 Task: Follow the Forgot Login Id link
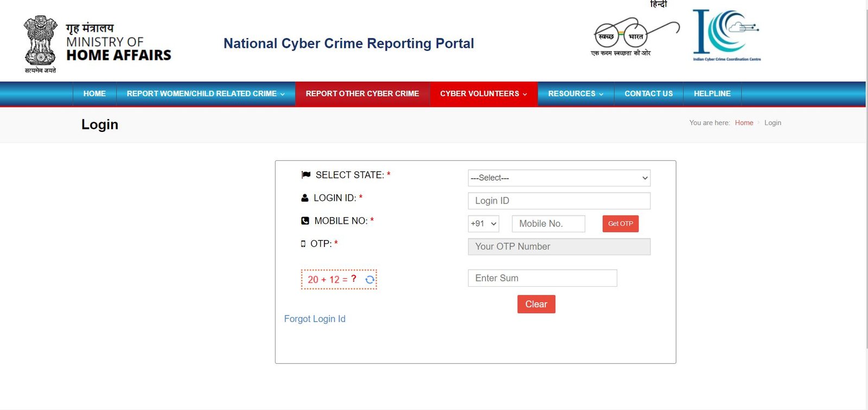pos(315,319)
